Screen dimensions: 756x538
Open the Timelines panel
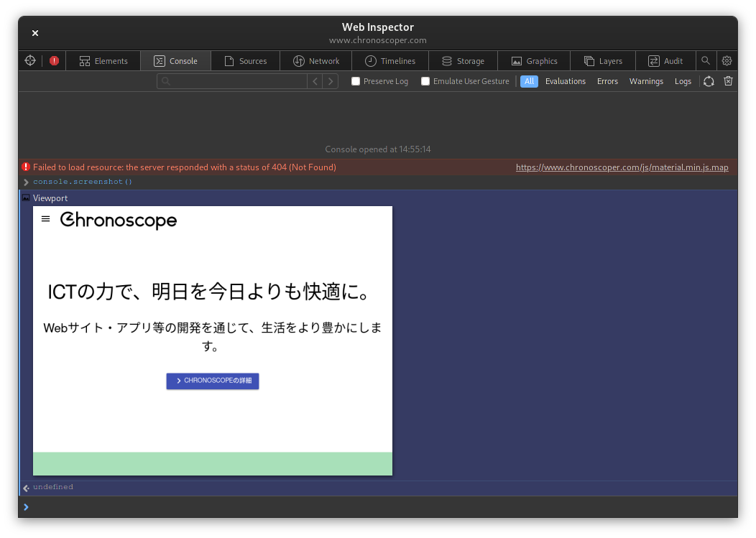point(390,61)
